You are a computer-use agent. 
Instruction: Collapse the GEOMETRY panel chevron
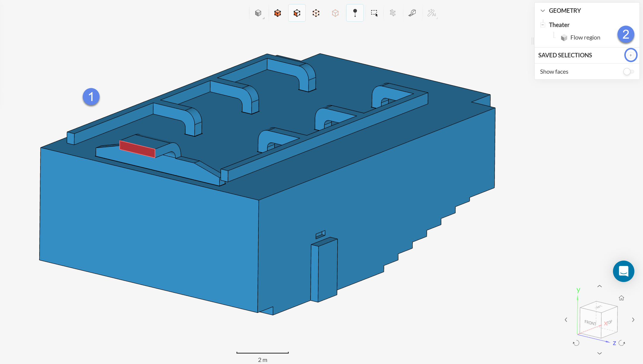pyautogui.click(x=543, y=11)
